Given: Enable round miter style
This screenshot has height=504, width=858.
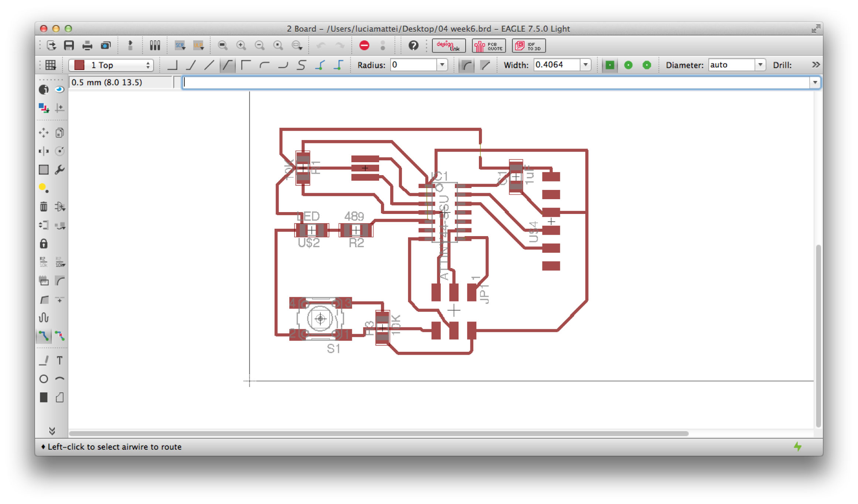Looking at the screenshot, I should [x=467, y=65].
